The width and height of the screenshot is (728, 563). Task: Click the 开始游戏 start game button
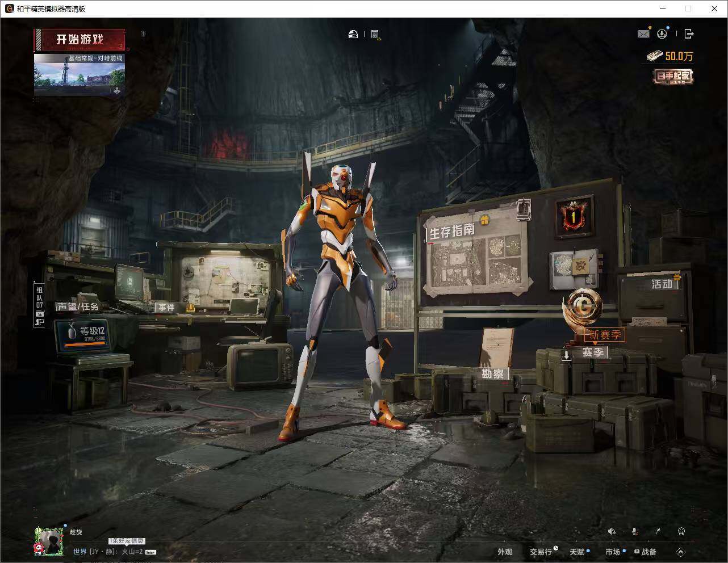pos(80,40)
